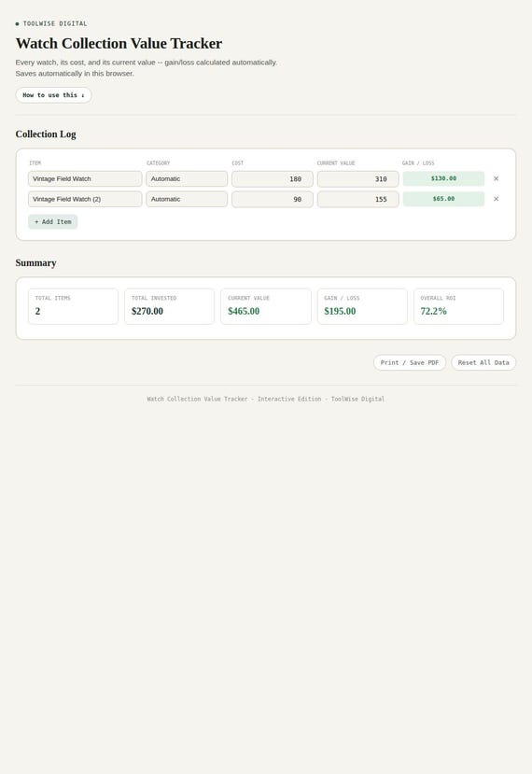Click the COST column header
This screenshot has height=774, width=532.
tap(238, 162)
